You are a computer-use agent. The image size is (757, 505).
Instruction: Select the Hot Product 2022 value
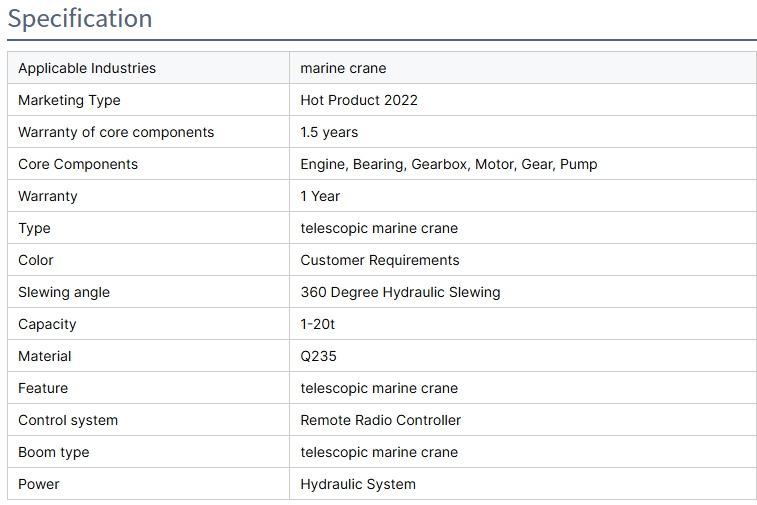[359, 100]
